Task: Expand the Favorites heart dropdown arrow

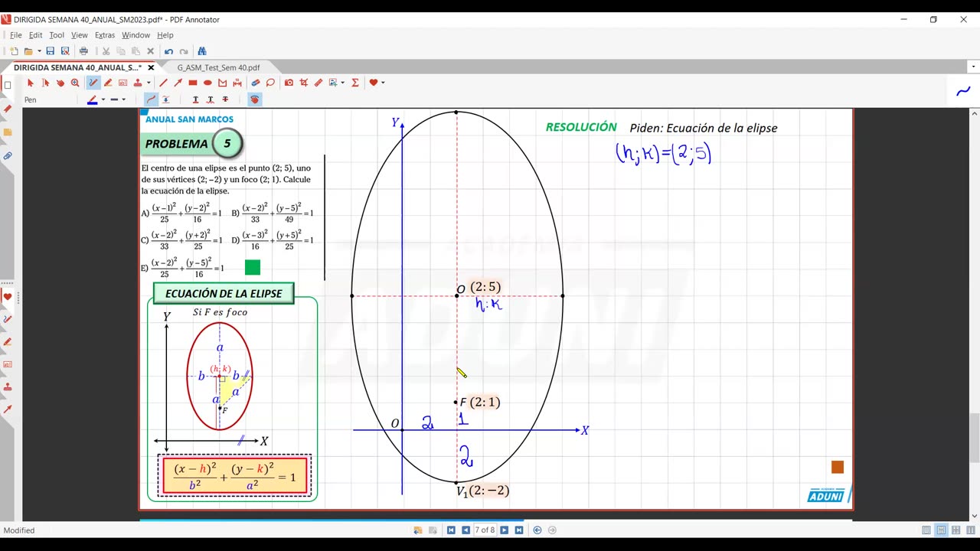Action: (383, 83)
